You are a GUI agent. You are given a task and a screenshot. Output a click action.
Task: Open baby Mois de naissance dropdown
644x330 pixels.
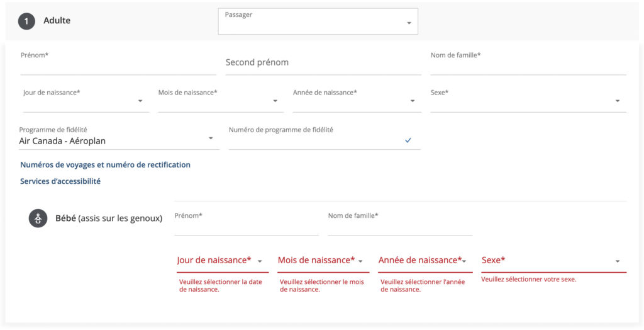[323, 261]
